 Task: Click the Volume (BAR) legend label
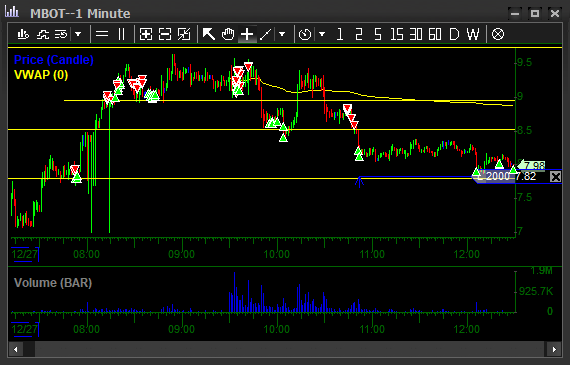53,283
